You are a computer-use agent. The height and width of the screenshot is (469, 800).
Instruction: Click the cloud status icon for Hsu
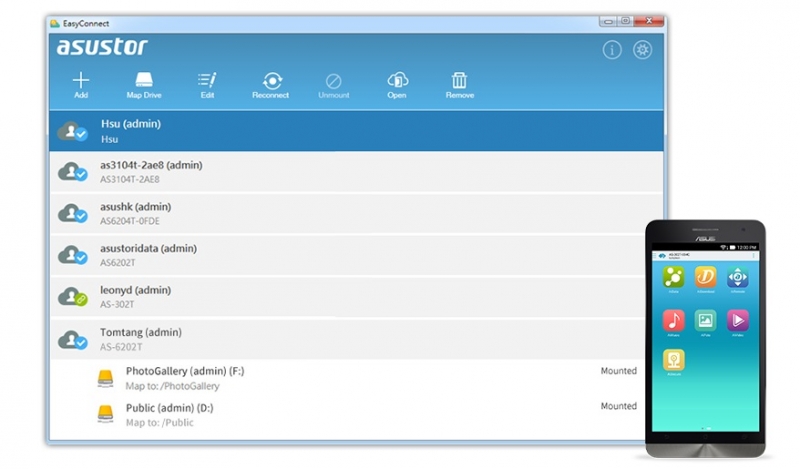(x=72, y=132)
